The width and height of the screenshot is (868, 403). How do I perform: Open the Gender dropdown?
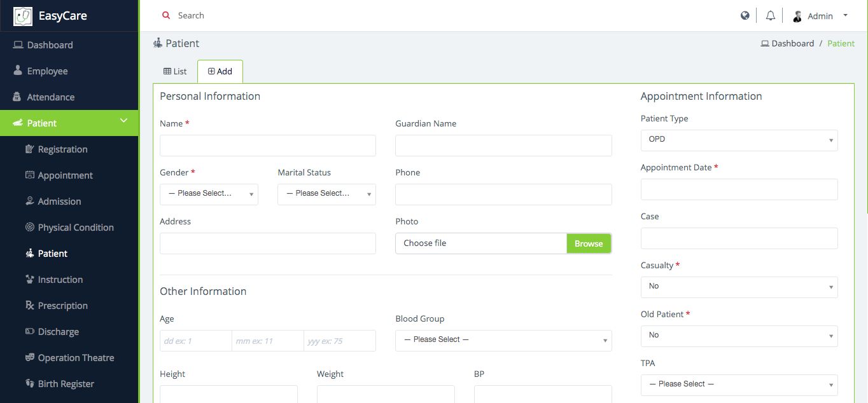click(209, 194)
